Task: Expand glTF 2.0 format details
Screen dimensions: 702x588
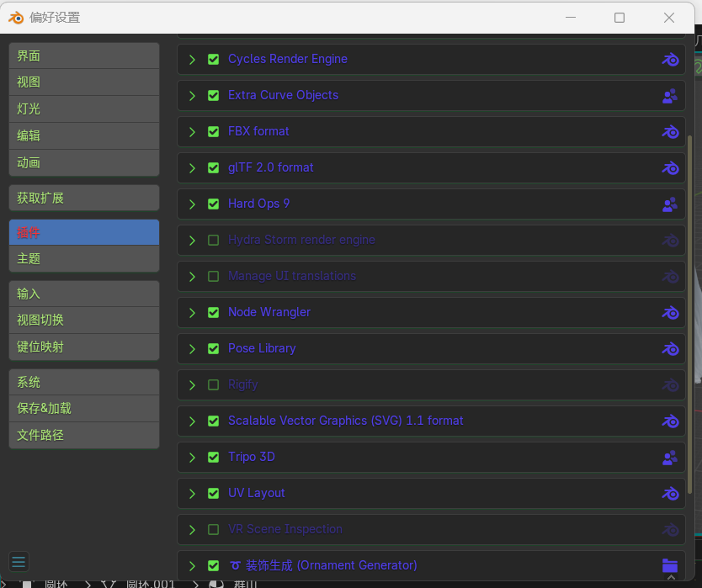Action: (192, 168)
